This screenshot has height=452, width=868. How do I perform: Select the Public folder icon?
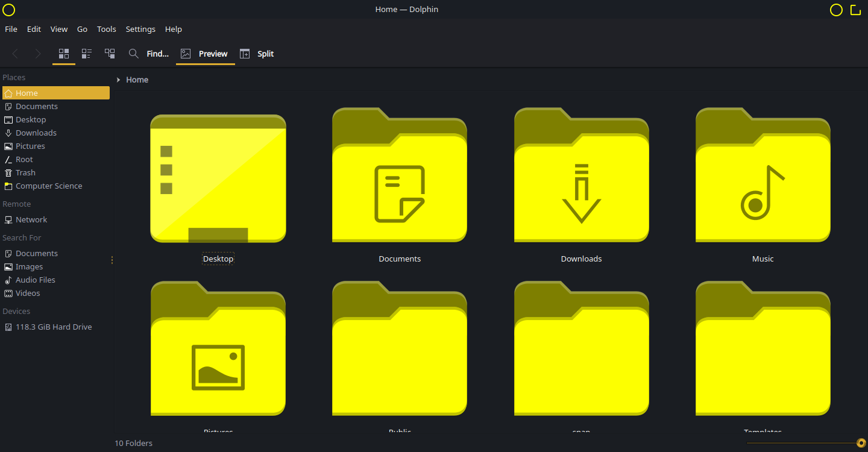click(400, 348)
